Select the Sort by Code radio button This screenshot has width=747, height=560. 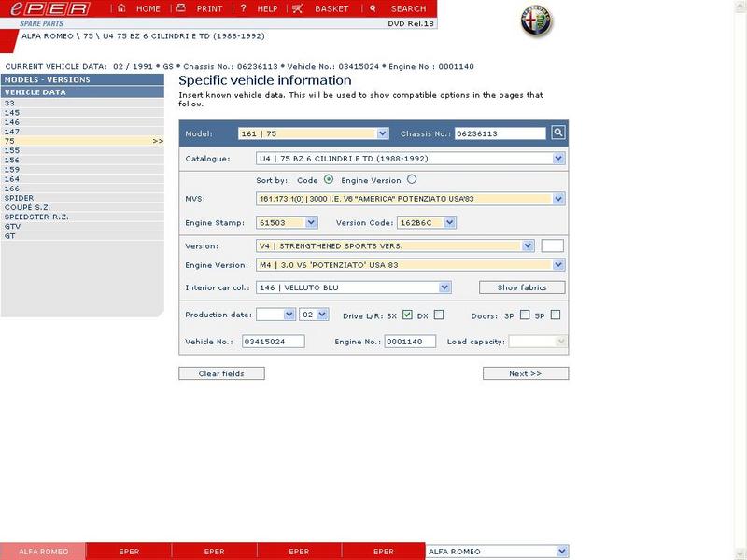(329, 179)
